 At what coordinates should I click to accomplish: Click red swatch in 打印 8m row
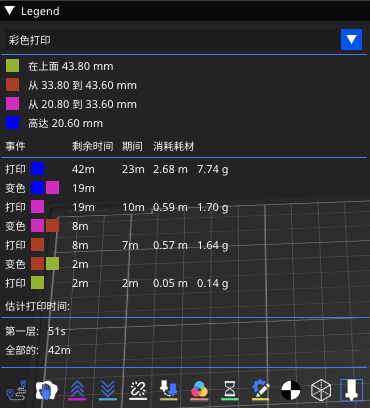pyautogui.click(x=38, y=245)
